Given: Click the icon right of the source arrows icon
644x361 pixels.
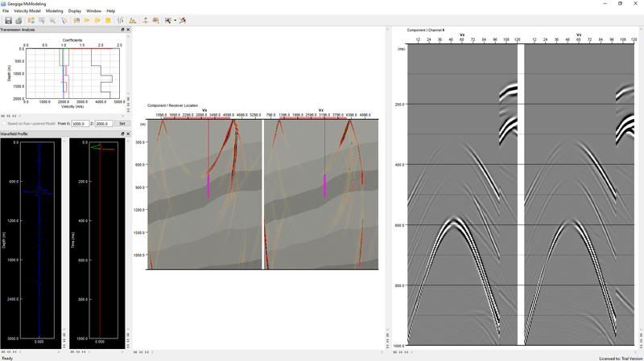Looking at the screenshot, I should coord(155,20).
